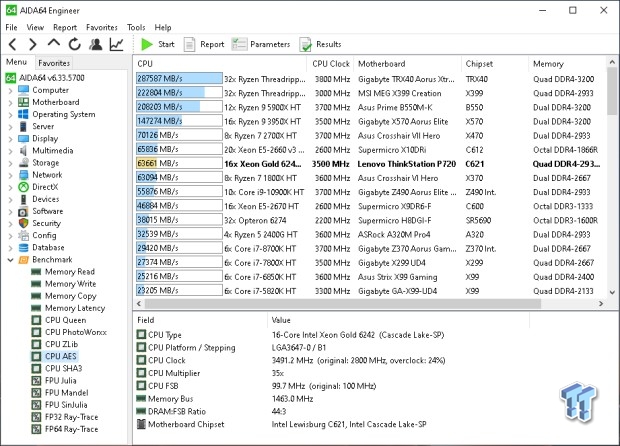Collapse the Benchmark tree node
Screen dimensions: 620x446
pos(11,260)
